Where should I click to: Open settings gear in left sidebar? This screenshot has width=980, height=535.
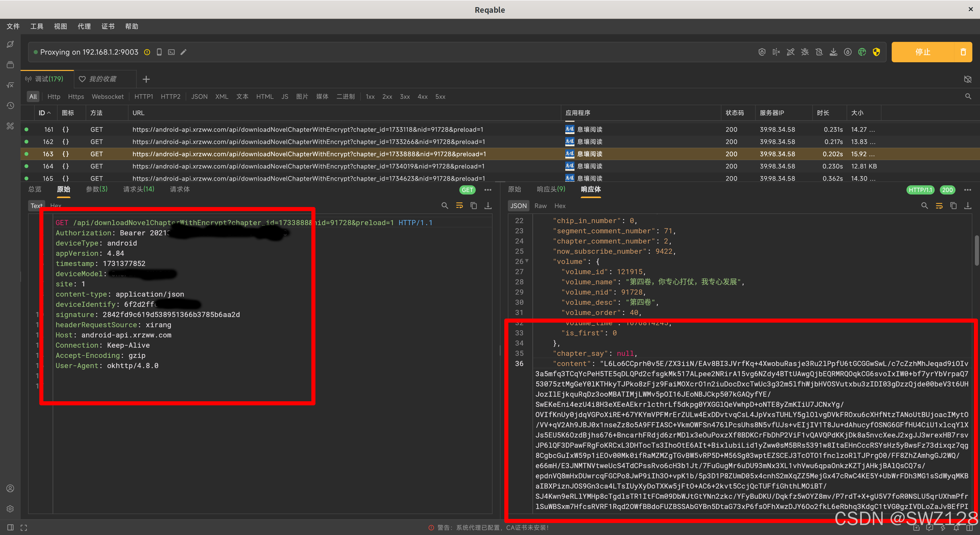(10, 508)
